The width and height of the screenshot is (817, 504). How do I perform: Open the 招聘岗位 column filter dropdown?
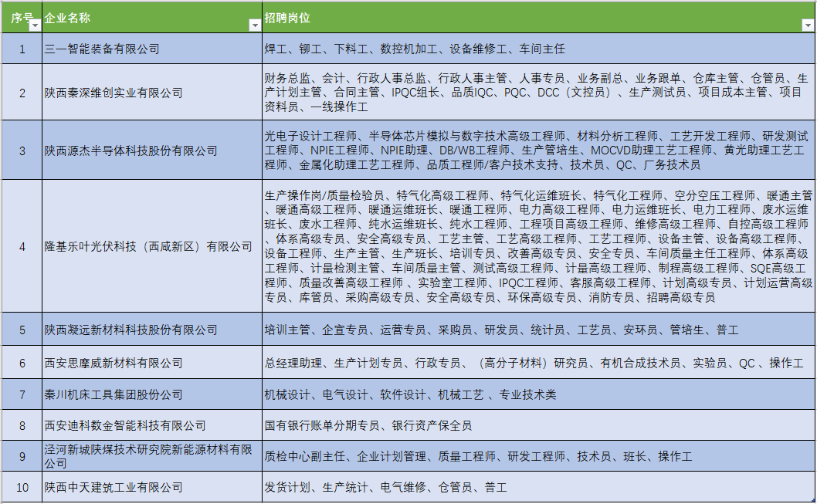[808, 25]
